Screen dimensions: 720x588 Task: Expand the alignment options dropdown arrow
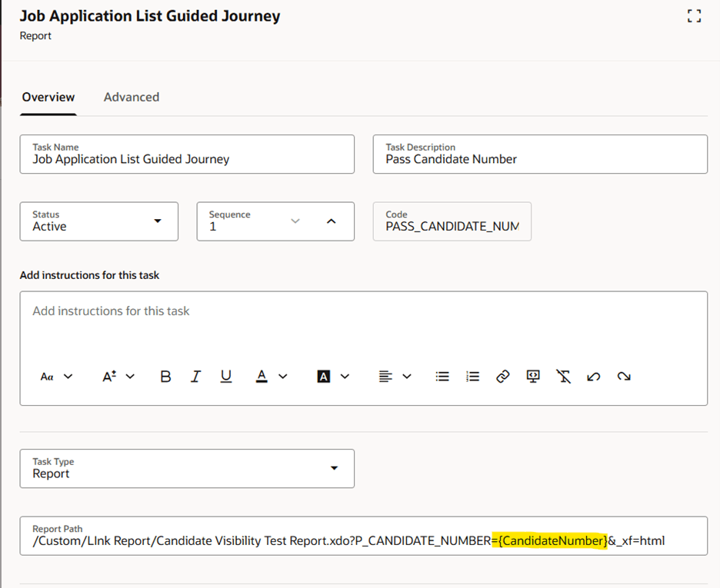coord(407,377)
